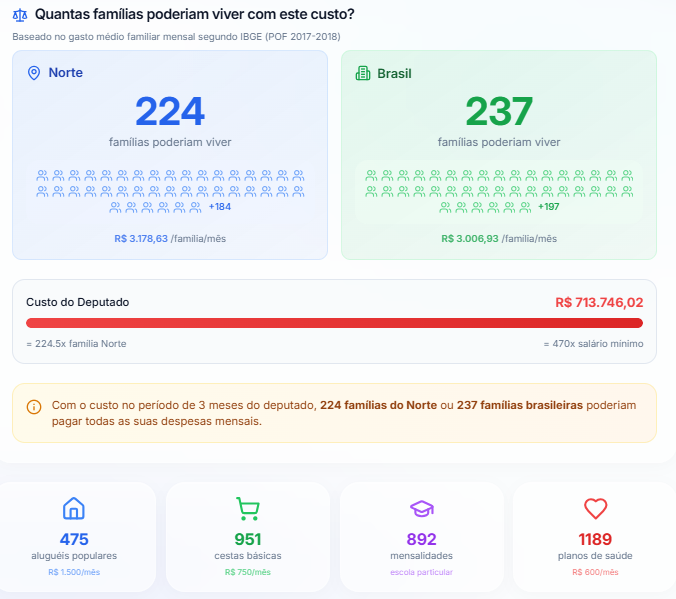
Task: Click the 470x salário mínimo text
Action: click(x=593, y=343)
